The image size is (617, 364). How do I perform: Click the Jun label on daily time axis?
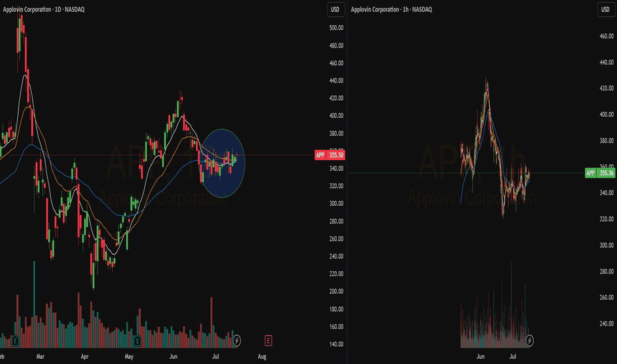click(x=173, y=357)
